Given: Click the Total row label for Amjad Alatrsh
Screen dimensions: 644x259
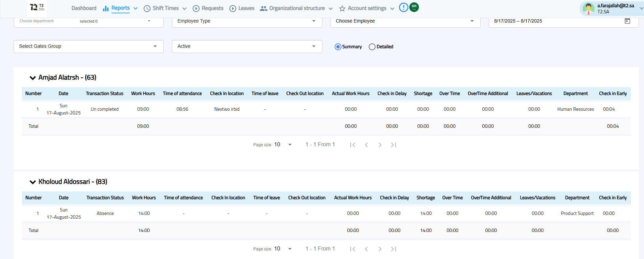Looking at the screenshot, I should pos(33,126).
